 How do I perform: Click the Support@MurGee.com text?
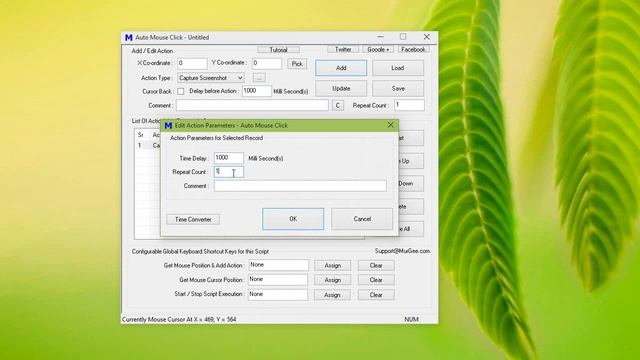tap(402, 251)
